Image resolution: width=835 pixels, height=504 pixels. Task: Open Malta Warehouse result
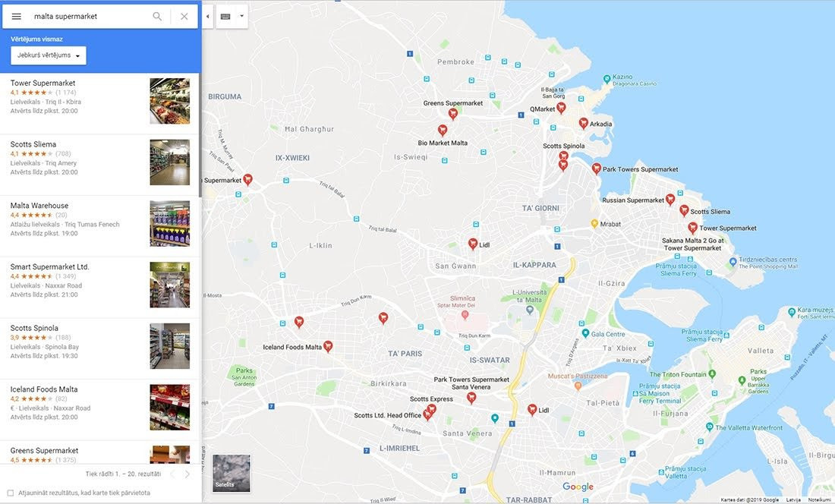tap(39, 206)
